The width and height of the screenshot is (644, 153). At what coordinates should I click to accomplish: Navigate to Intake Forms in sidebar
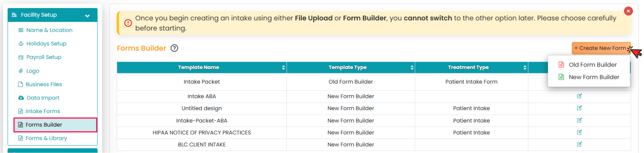(43, 111)
